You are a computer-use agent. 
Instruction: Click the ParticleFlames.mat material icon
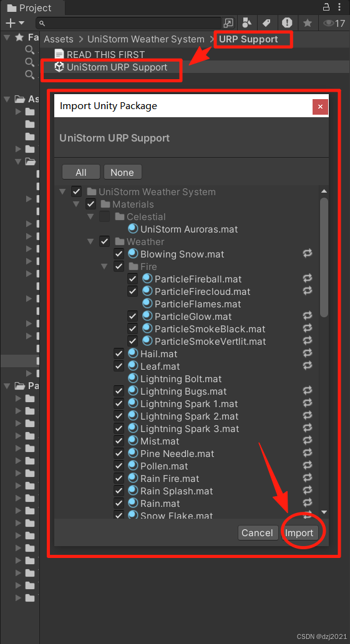click(147, 304)
